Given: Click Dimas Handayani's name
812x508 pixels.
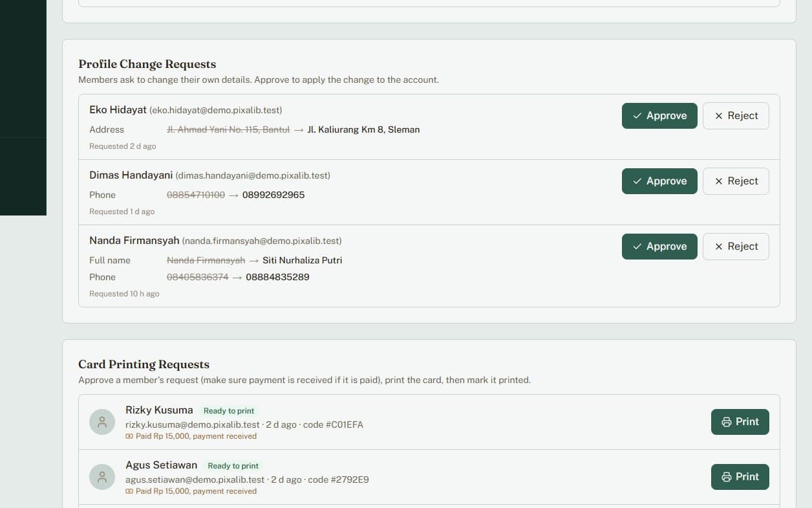Looking at the screenshot, I should [x=131, y=175].
